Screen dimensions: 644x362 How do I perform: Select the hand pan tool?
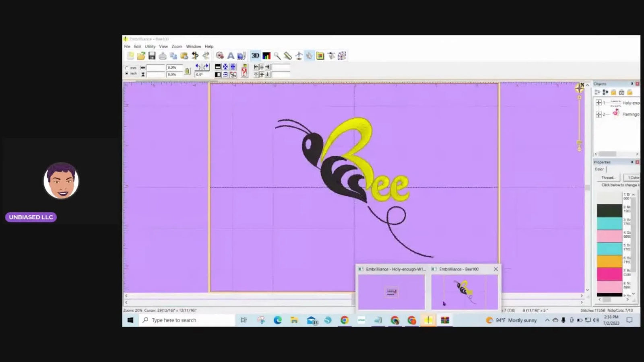pyautogui.click(x=309, y=56)
